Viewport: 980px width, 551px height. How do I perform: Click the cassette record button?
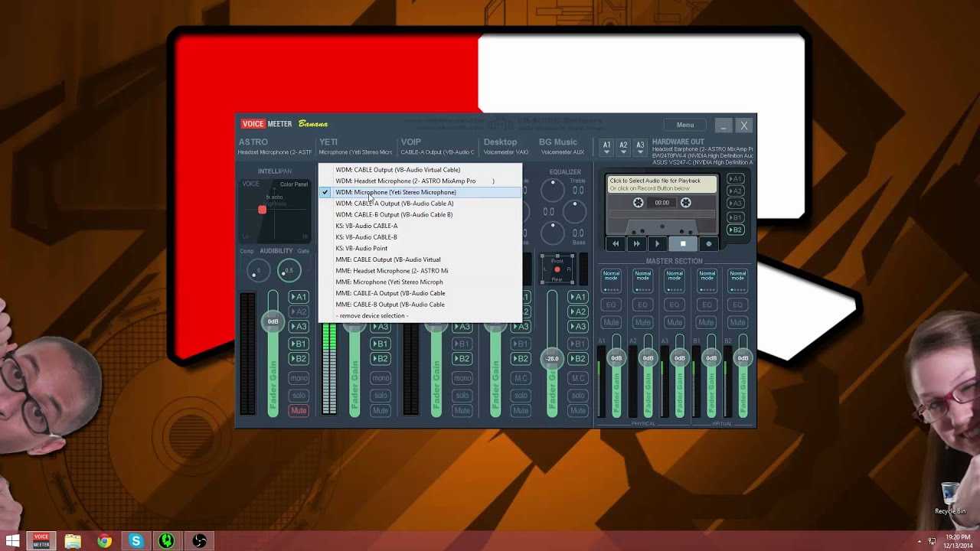[708, 243]
